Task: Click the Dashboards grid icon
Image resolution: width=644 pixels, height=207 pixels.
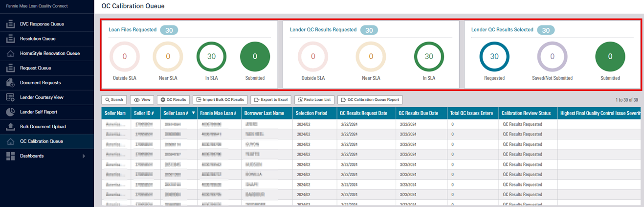Action: point(10,156)
